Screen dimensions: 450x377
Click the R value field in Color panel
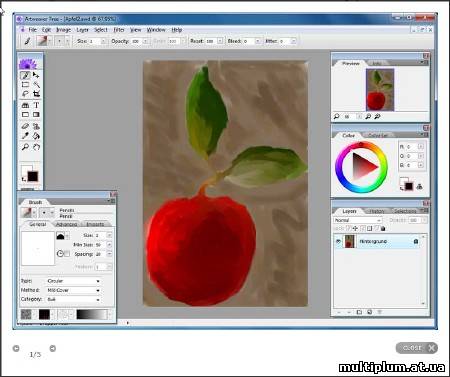411,147
